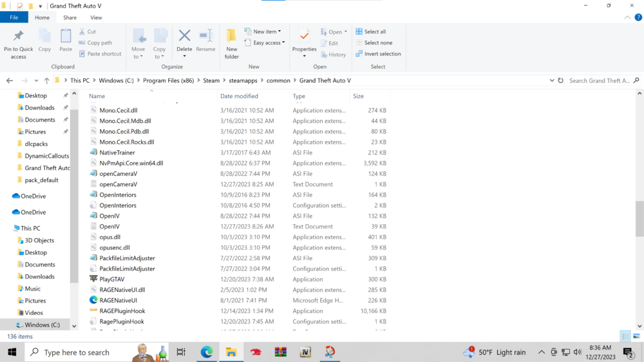The image size is (644, 362).
Task: Click Program Files (x86) in address path
Action: point(168,81)
